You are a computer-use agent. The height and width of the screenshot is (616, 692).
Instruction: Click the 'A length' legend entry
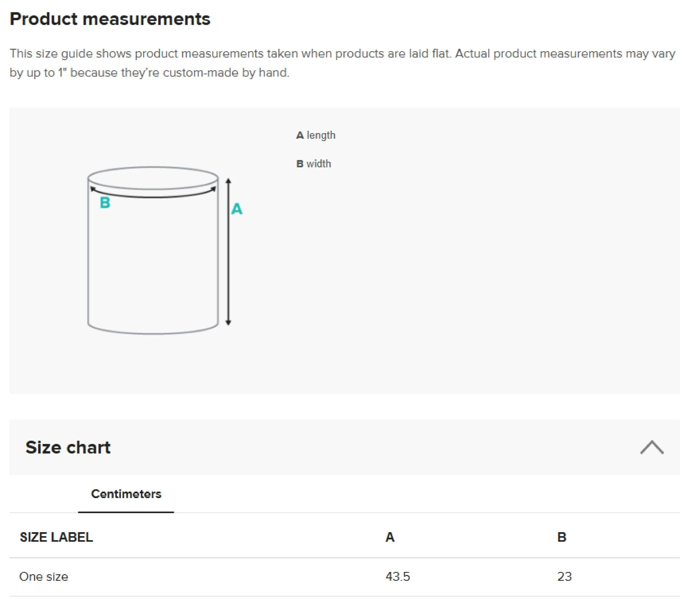coord(316,135)
